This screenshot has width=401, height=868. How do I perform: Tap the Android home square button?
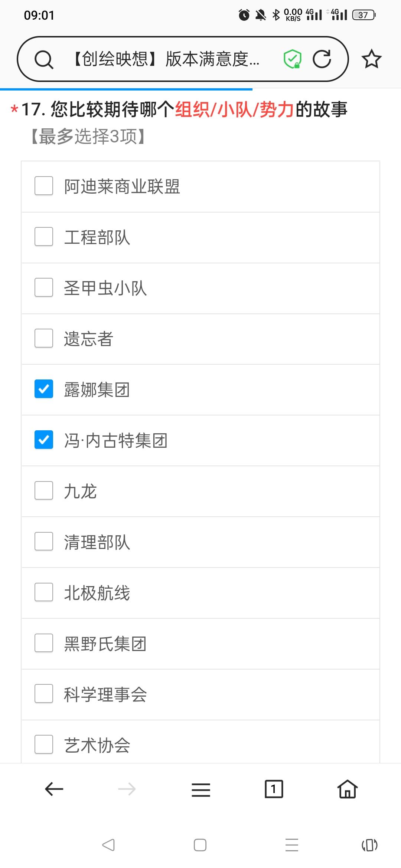(200, 845)
